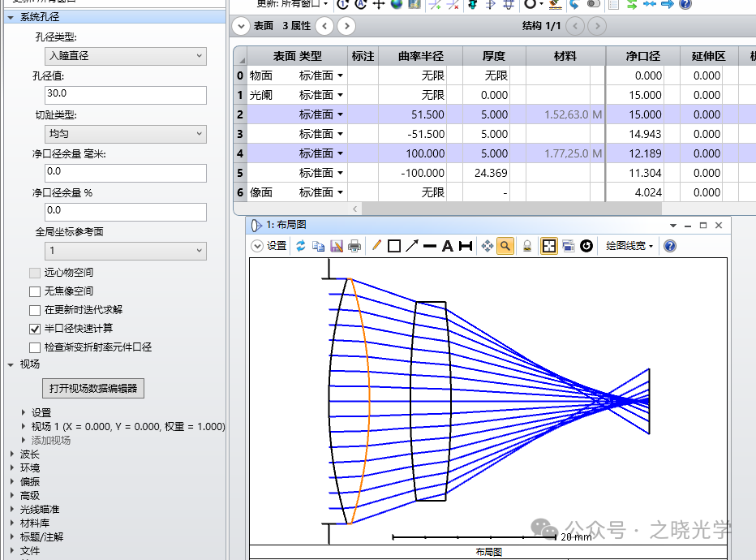756x560 pixels.
Task: Print the layout plot
Action: click(x=354, y=246)
